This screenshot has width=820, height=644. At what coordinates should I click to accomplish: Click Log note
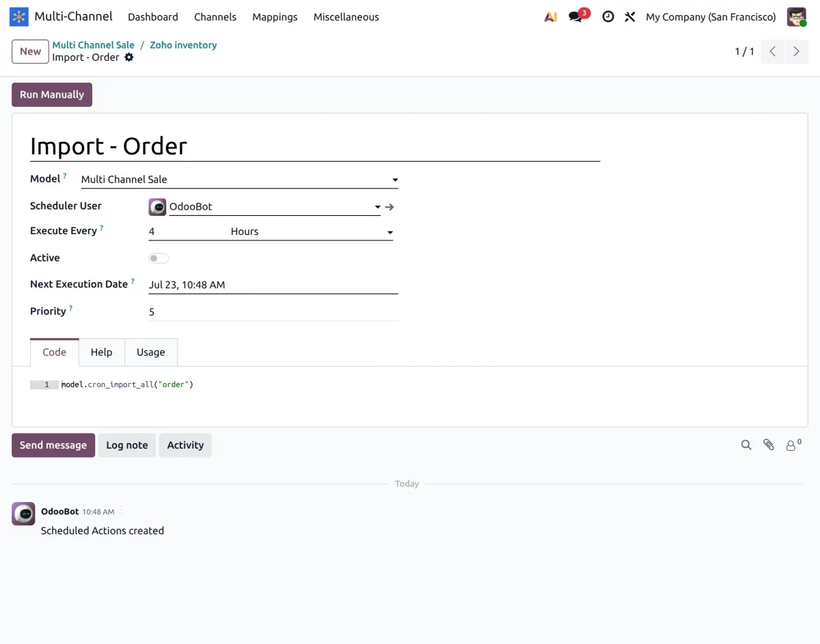[x=127, y=445]
